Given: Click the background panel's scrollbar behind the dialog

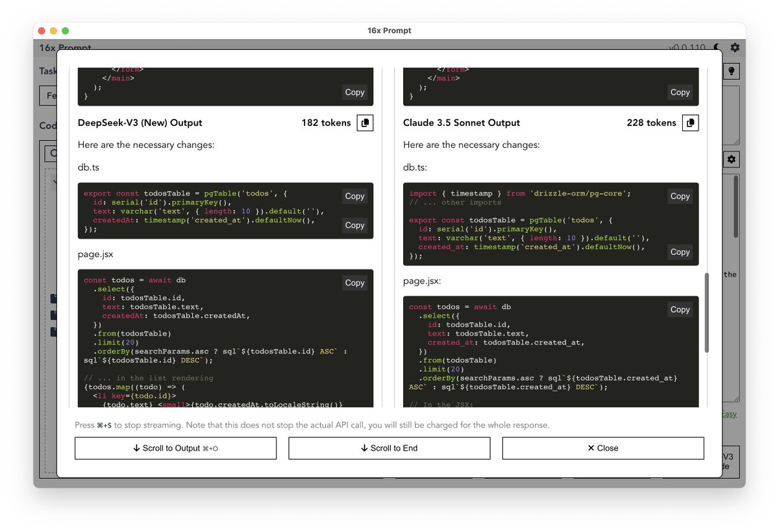Looking at the screenshot, I should [736, 208].
